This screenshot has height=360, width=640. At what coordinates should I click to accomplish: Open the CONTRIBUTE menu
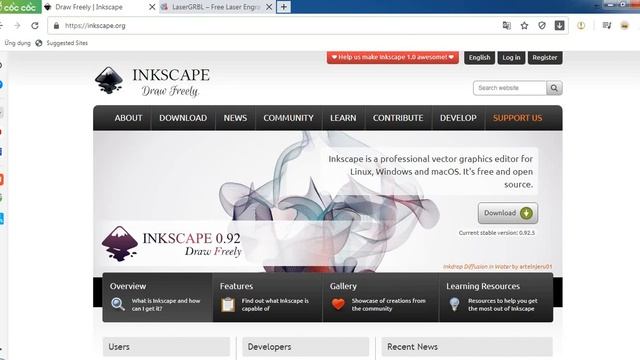click(398, 118)
